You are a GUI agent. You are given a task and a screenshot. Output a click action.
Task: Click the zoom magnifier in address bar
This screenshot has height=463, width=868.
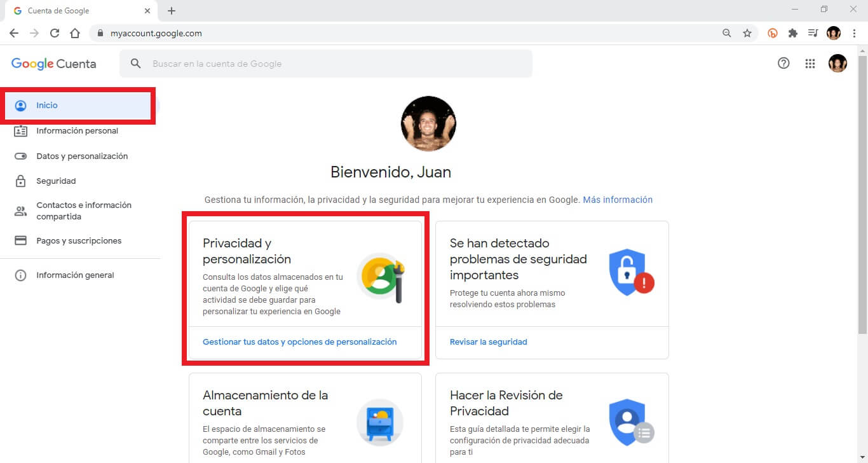coord(727,33)
